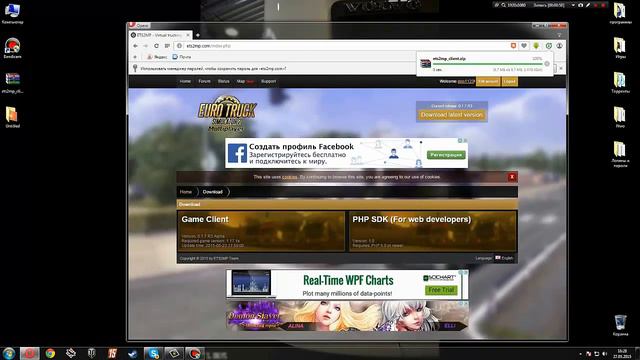Click Download latest version button
The image size is (640, 360).
[452, 115]
